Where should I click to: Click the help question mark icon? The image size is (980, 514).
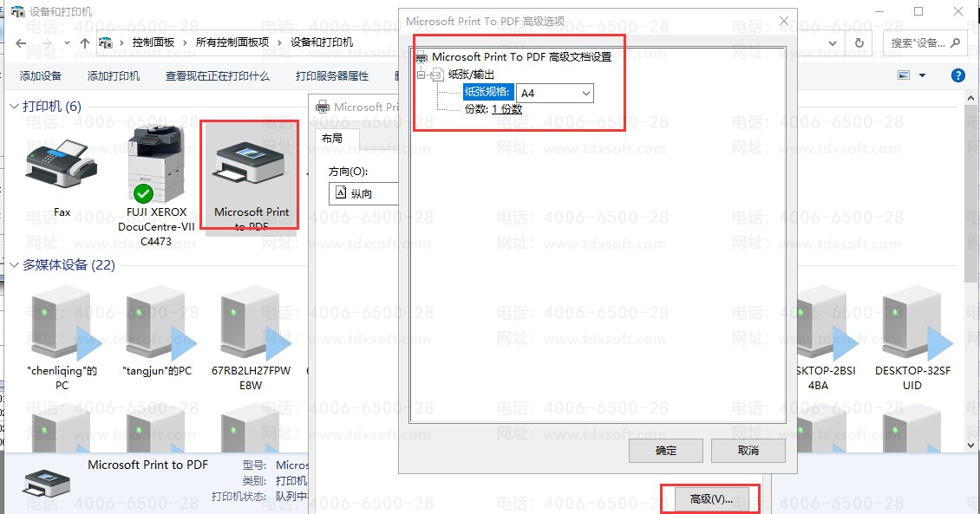pyautogui.click(x=958, y=76)
